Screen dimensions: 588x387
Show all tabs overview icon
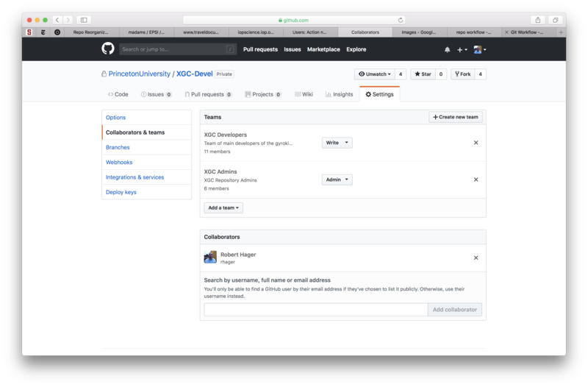pyautogui.click(x=556, y=20)
